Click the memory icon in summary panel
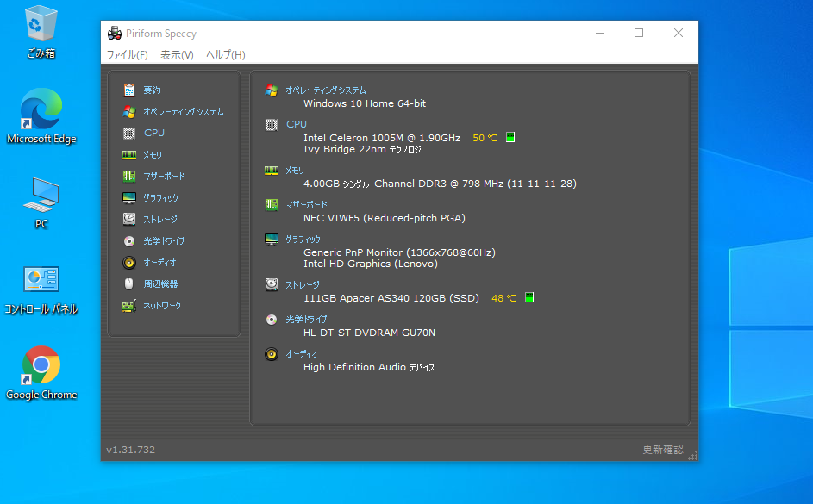Image resolution: width=813 pixels, height=504 pixels. (x=272, y=171)
